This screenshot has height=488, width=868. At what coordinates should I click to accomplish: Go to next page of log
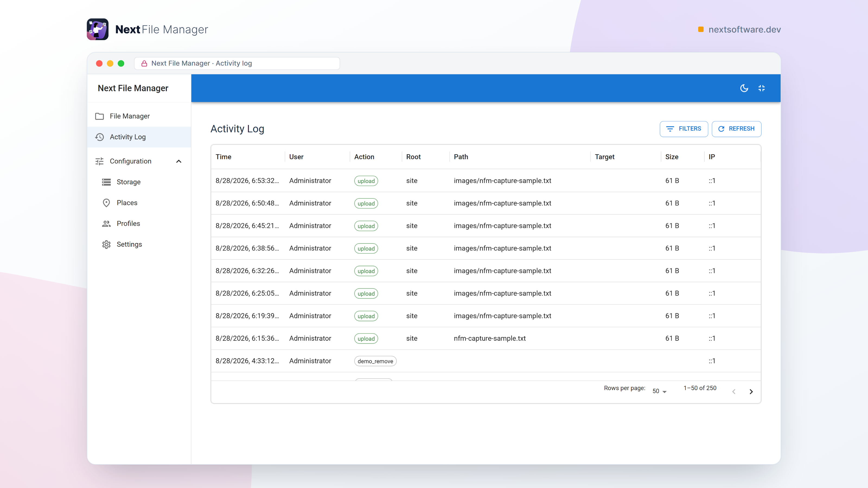pos(751,391)
